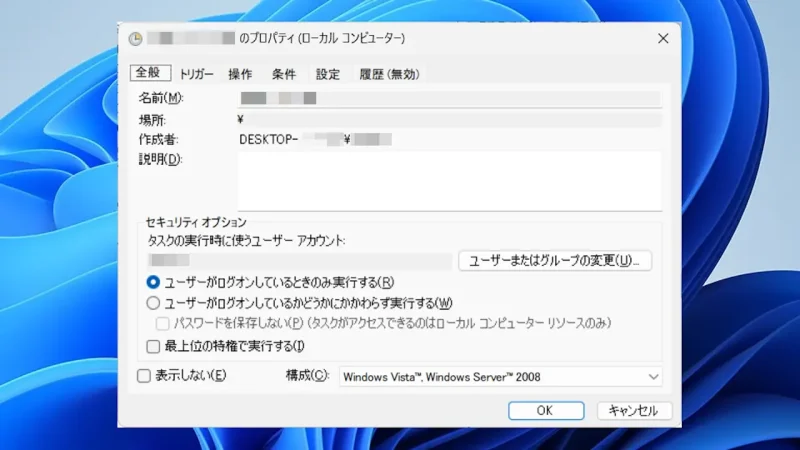The image size is (800, 450).
Task: Toggle パスワードを保存しない checkbox
Action: click(162, 323)
